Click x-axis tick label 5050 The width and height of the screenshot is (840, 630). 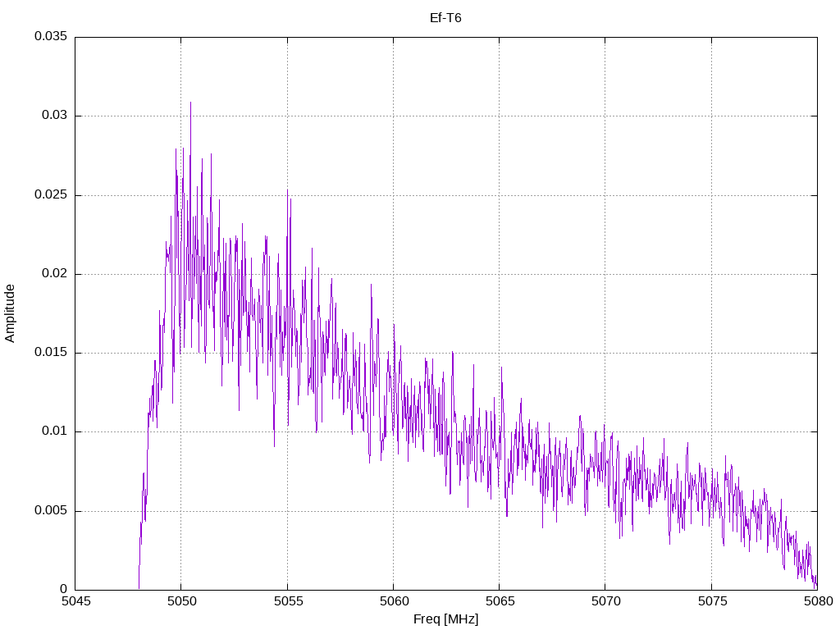click(182, 601)
